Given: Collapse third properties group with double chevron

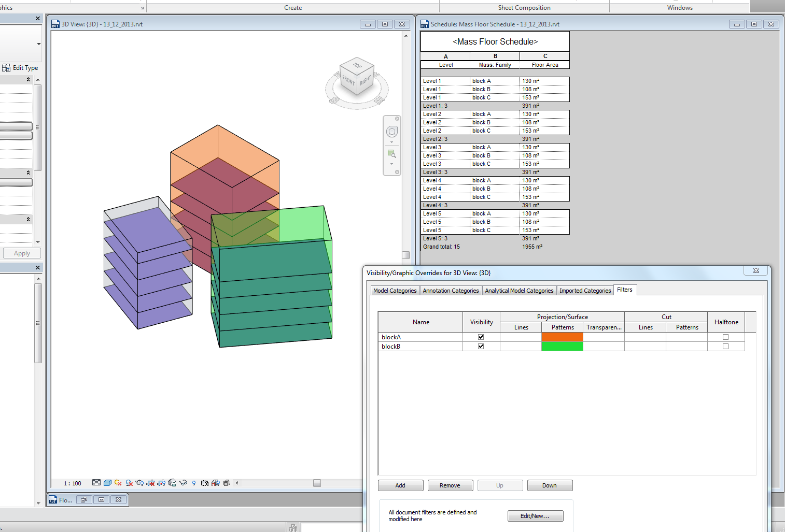Looking at the screenshot, I should click(28, 220).
